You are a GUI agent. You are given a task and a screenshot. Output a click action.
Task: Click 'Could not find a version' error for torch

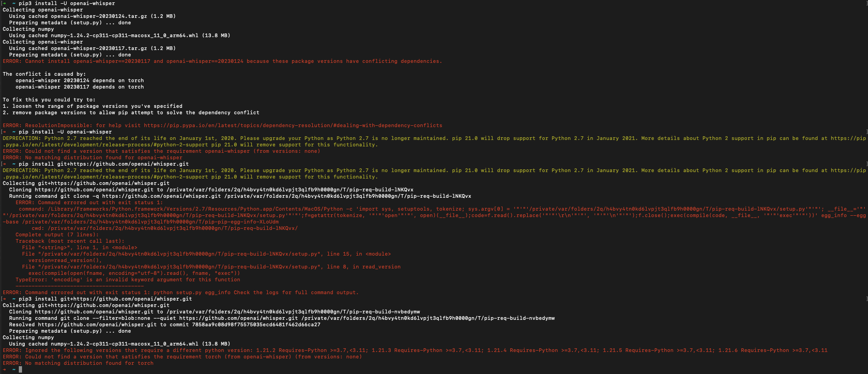tap(182, 357)
